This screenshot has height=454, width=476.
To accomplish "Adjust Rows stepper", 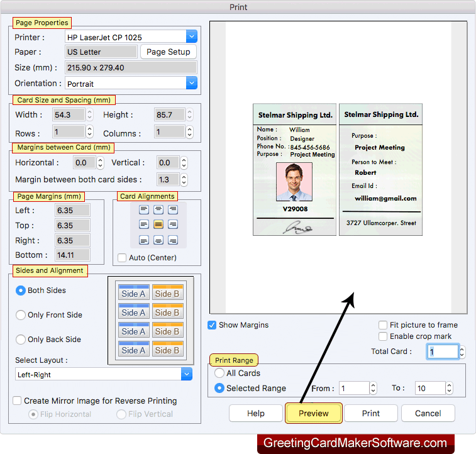I will (x=89, y=132).
